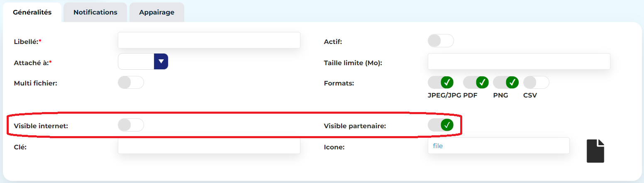Select the Généralités tab
The image size is (644, 183).
coord(32,12)
